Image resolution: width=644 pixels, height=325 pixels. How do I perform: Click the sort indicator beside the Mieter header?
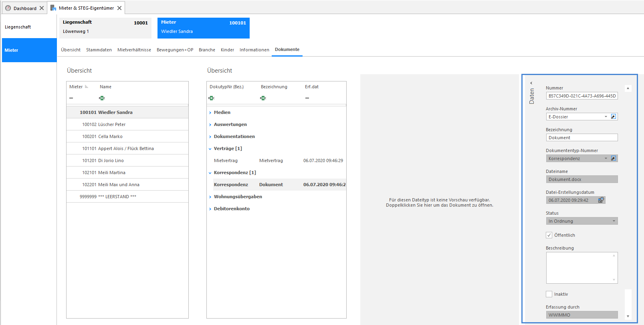click(87, 87)
